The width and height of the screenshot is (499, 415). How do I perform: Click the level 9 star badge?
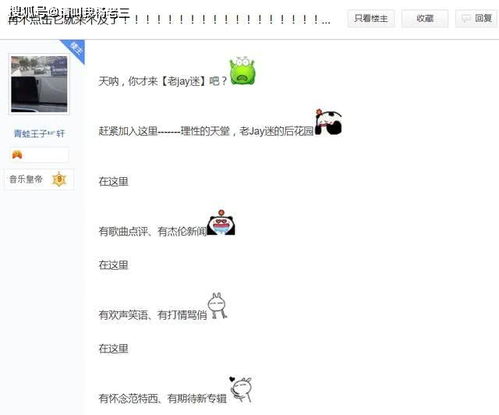point(59,179)
